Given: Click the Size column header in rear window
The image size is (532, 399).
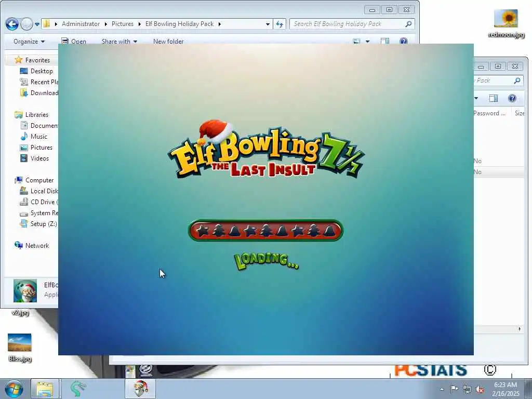Looking at the screenshot, I should (520, 113).
